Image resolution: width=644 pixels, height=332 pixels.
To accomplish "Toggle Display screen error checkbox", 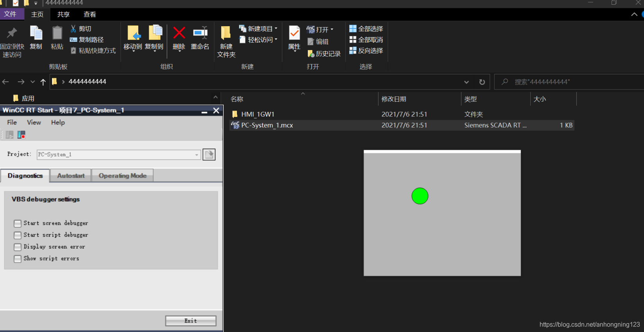I will pyautogui.click(x=18, y=247).
